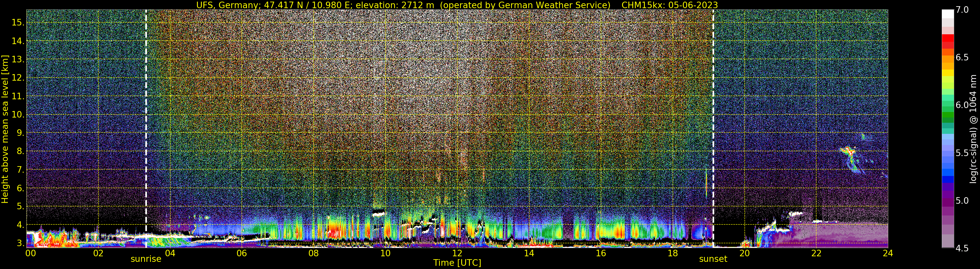This screenshot has width=980, height=269.
Task: Click the 'sunrise' label under the time axis
Action: click(x=146, y=259)
